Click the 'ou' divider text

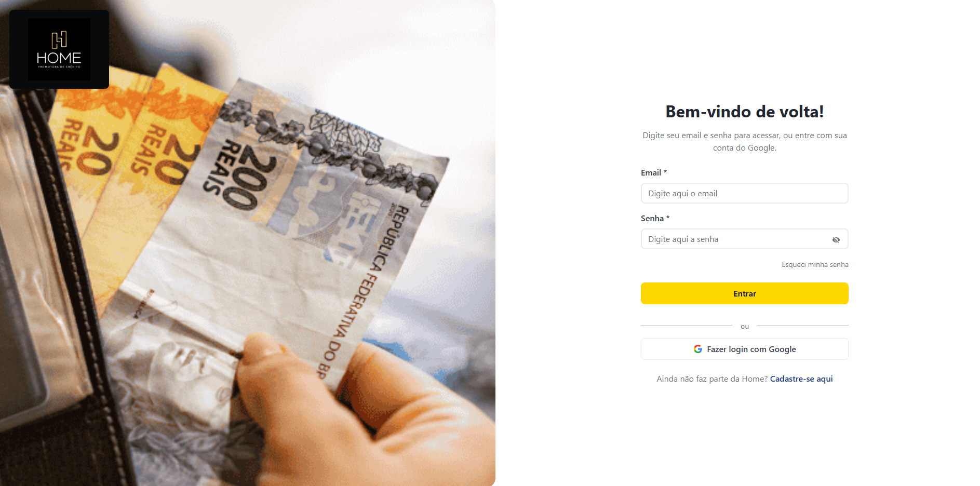[x=745, y=326]
